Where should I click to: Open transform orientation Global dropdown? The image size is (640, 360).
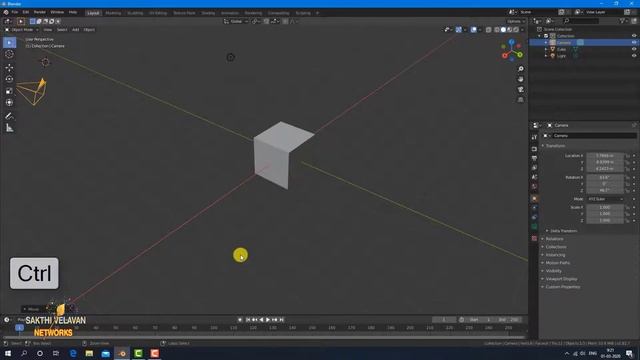coord(236,21)
